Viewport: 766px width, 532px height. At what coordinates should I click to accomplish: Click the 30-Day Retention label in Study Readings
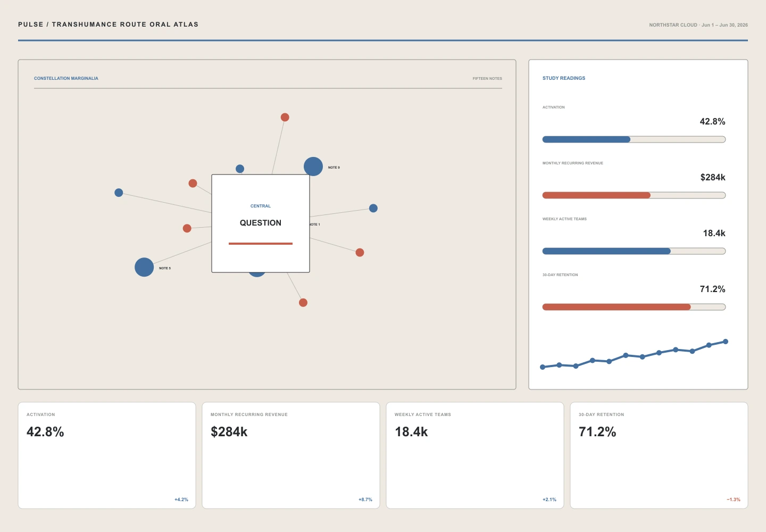pos(560,275)
